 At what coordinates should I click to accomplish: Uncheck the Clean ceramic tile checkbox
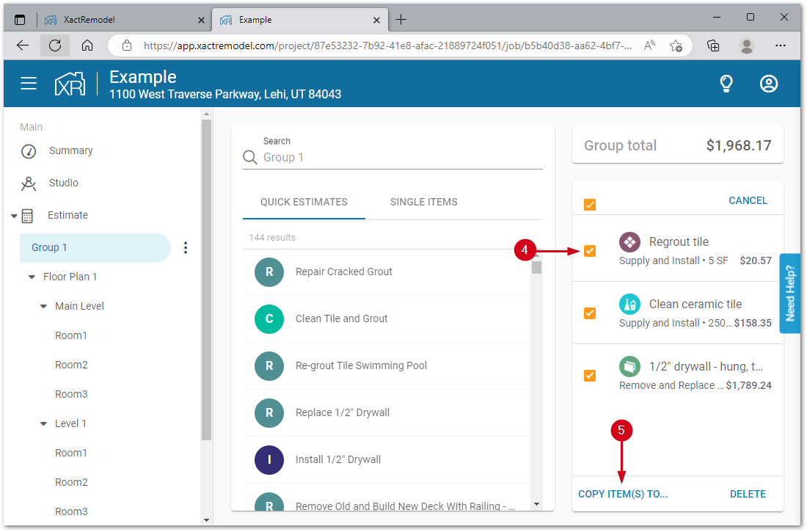(590, 313)
